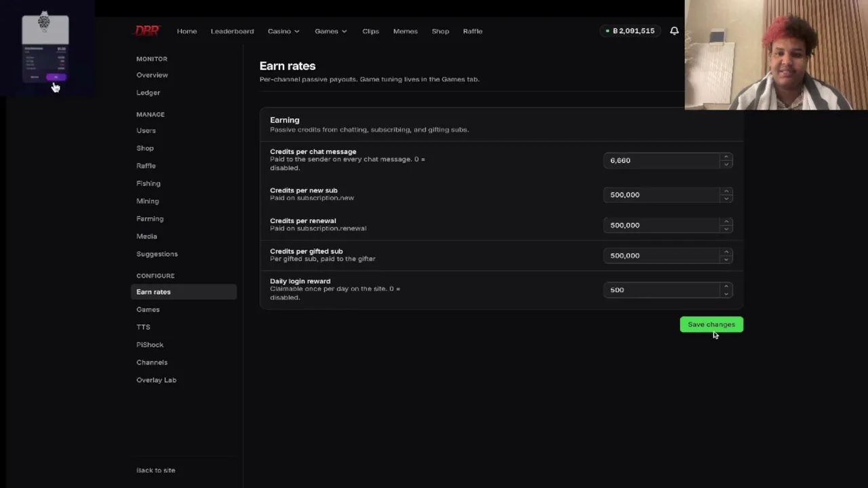The width and height of the screenshot is (868, 488).
Task: Click Back to site link
Action: [x=155, y=470]
